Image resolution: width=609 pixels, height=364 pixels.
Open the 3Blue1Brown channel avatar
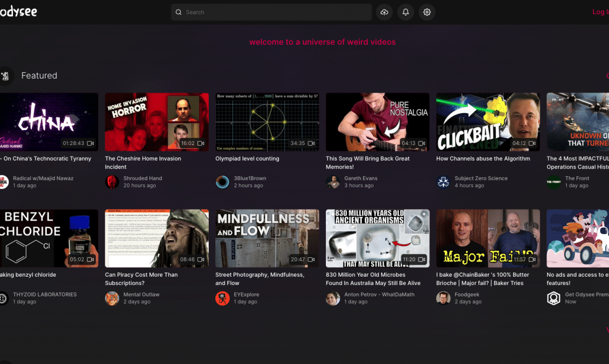[x=223, y=182]
